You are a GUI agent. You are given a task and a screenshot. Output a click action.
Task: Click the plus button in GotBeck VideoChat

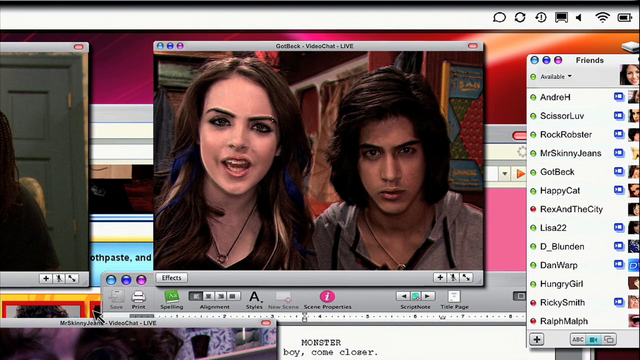coord(440,278)
